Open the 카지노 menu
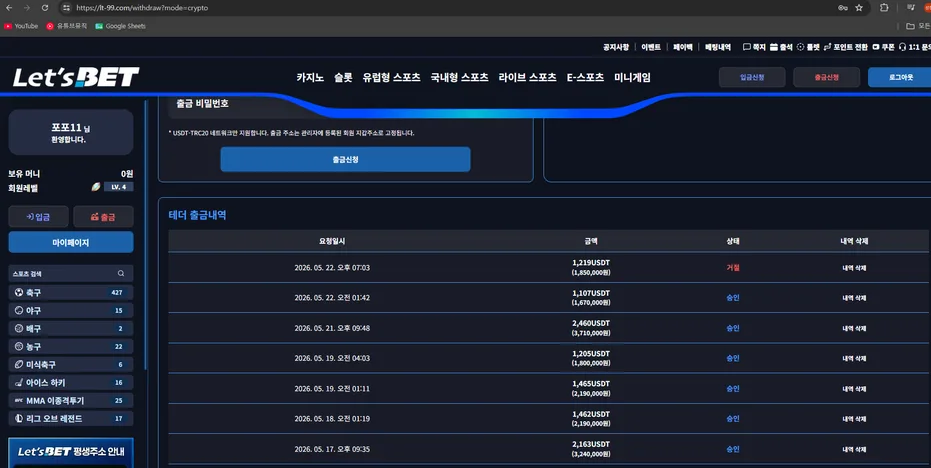Viewport: 931px width, 468px height. click(310, 77)
